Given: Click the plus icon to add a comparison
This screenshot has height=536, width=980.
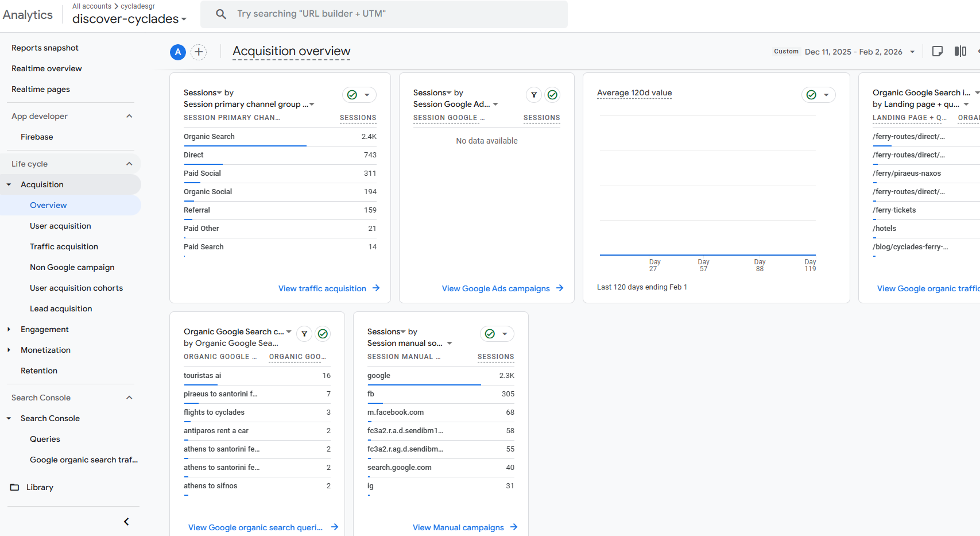Looking at the screenshot, I should [x=199, y=52].
